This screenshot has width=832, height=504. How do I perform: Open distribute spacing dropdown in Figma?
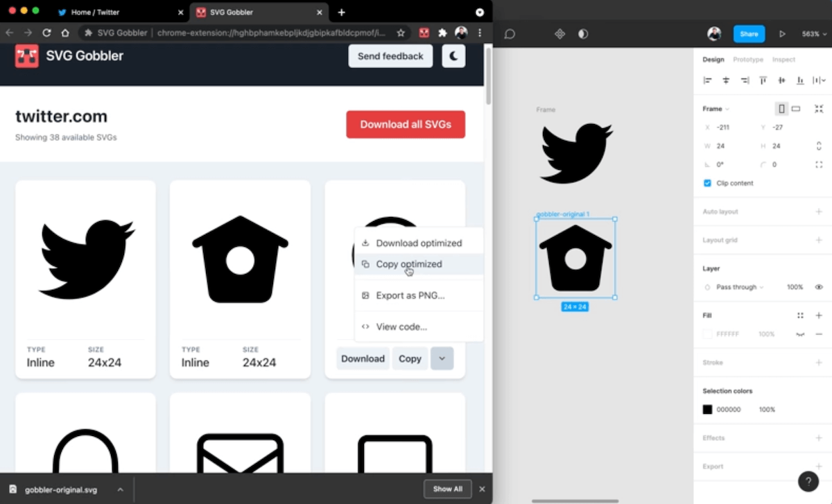click(820, 80)
